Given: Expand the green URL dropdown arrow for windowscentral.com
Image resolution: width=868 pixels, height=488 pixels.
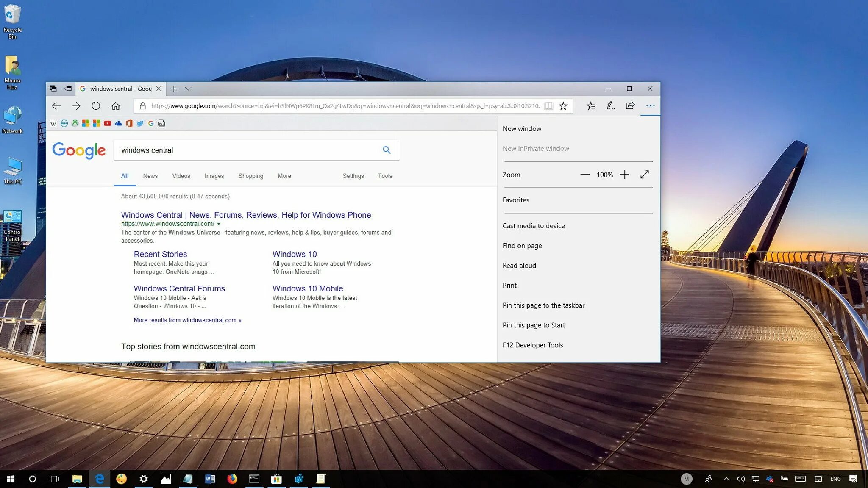Looking at the screenshot, I should (219, 224).
